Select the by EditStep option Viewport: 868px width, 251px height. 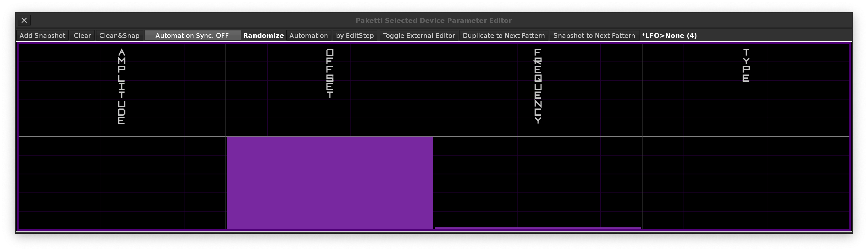(355, 35)
